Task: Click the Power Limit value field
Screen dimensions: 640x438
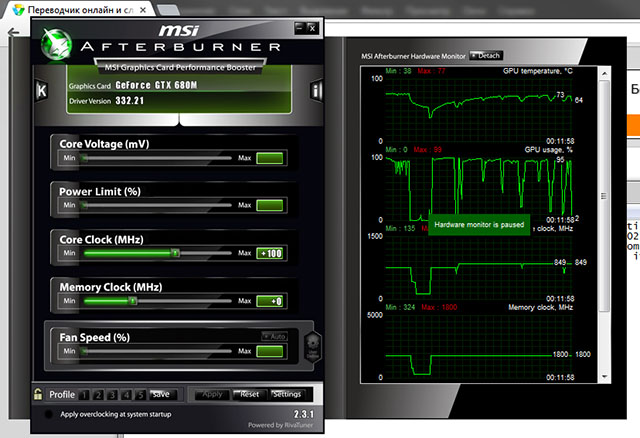Action: click(x=270, y=205)
